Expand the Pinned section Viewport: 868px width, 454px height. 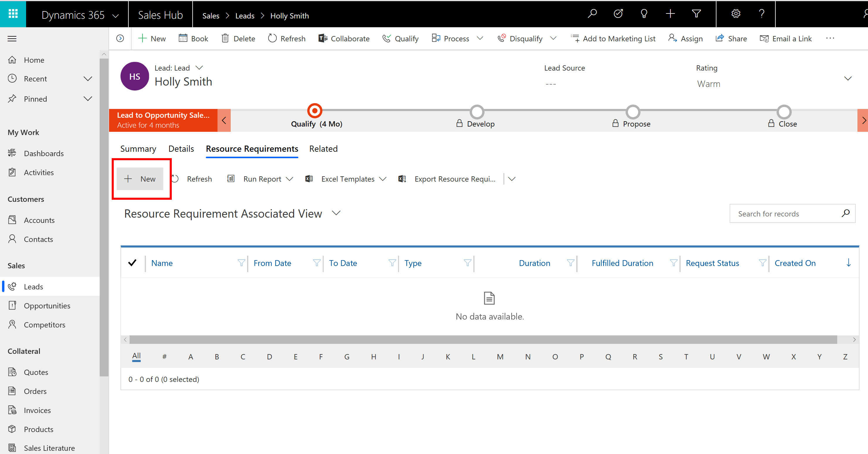pyautogui.click(x=88, y=99)
